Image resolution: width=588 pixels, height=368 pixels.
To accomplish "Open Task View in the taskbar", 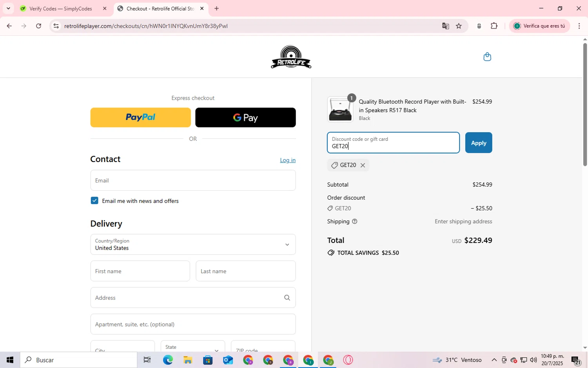I will point(147,360).
